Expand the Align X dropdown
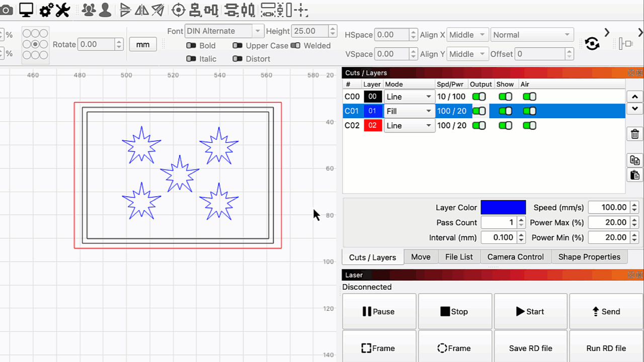Image resolution: width=644 pixels, height=362 pixels. [x=467, y=35]
